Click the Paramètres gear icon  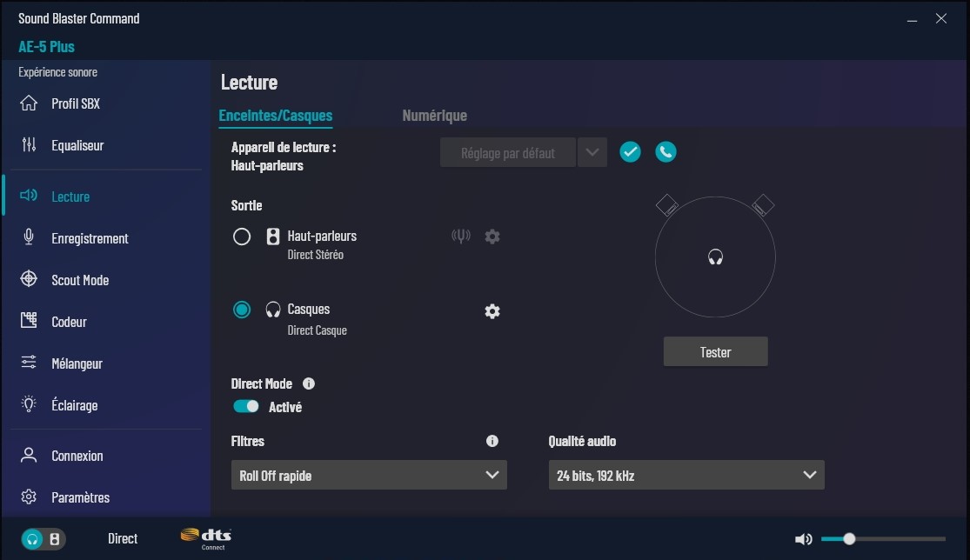29,497
